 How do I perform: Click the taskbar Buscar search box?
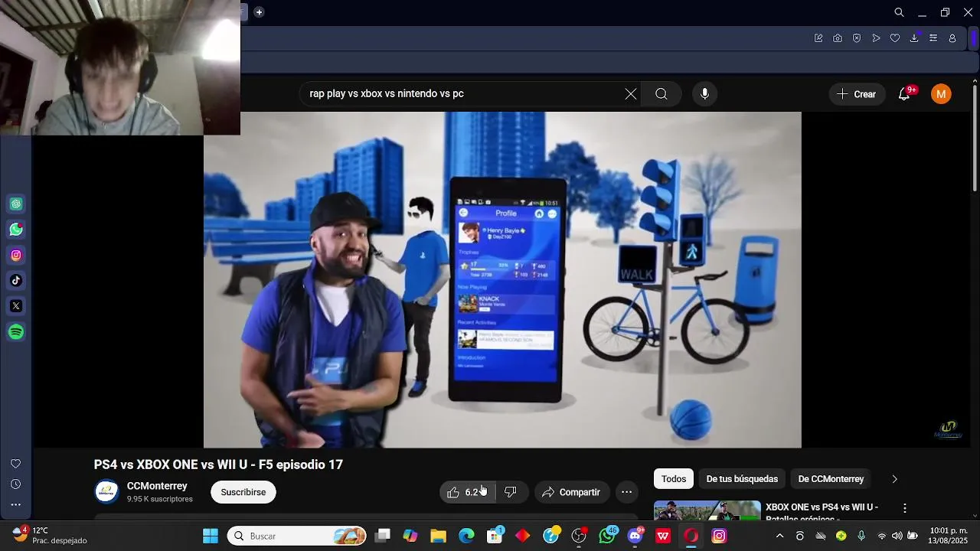point(297,536)
